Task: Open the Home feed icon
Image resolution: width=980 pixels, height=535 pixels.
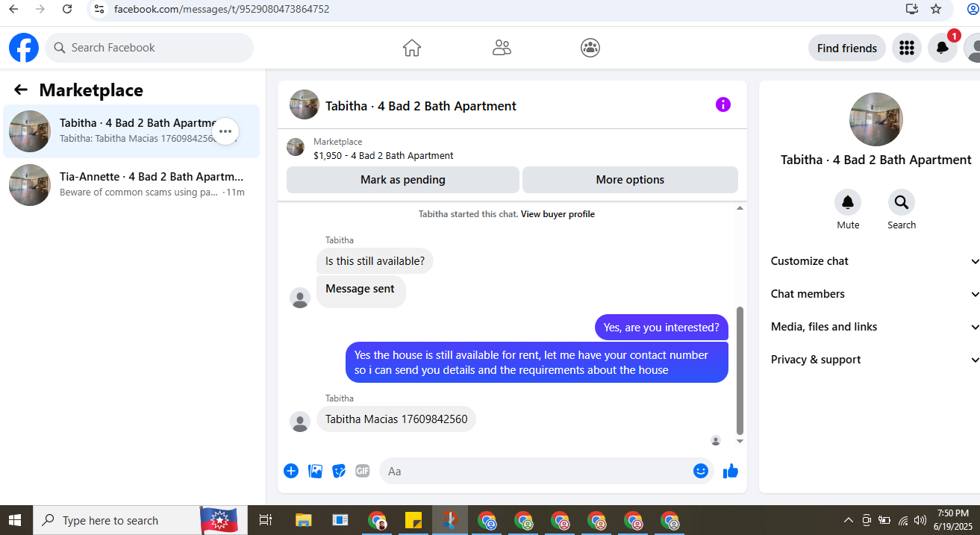Action: click(412, 48)
